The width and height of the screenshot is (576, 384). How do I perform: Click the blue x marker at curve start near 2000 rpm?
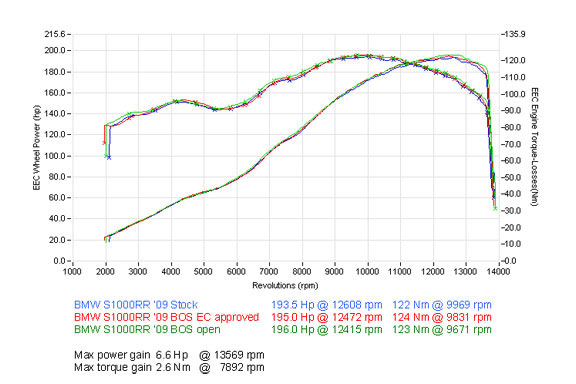pyautogui.click(x=109, y=157)
